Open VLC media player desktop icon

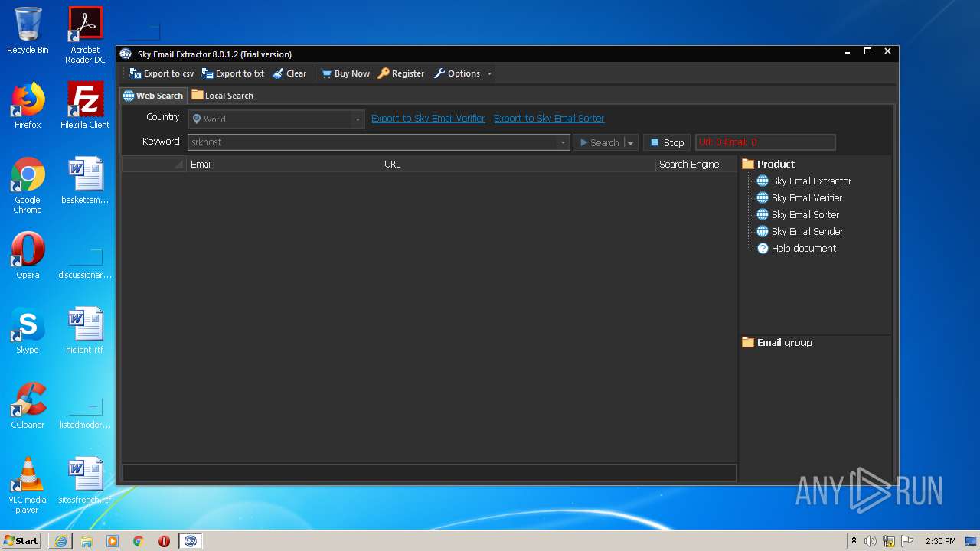coord(28,485)
